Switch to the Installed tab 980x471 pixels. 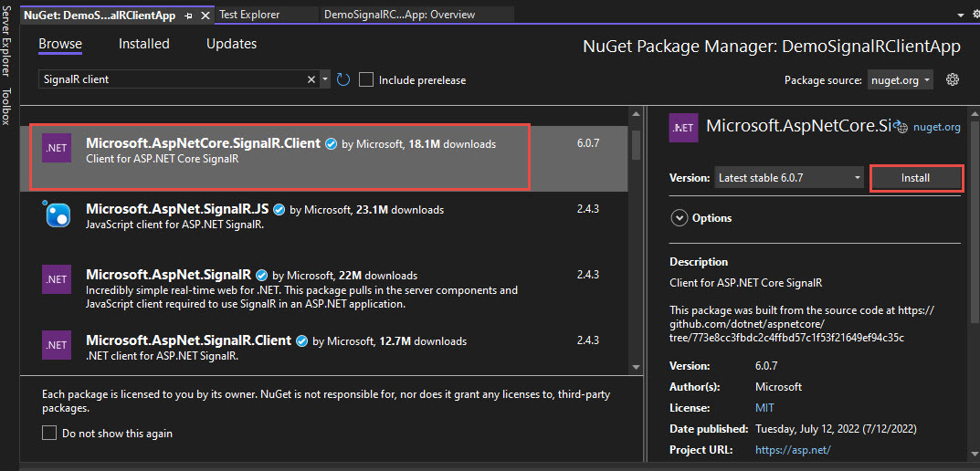[143, 44]
